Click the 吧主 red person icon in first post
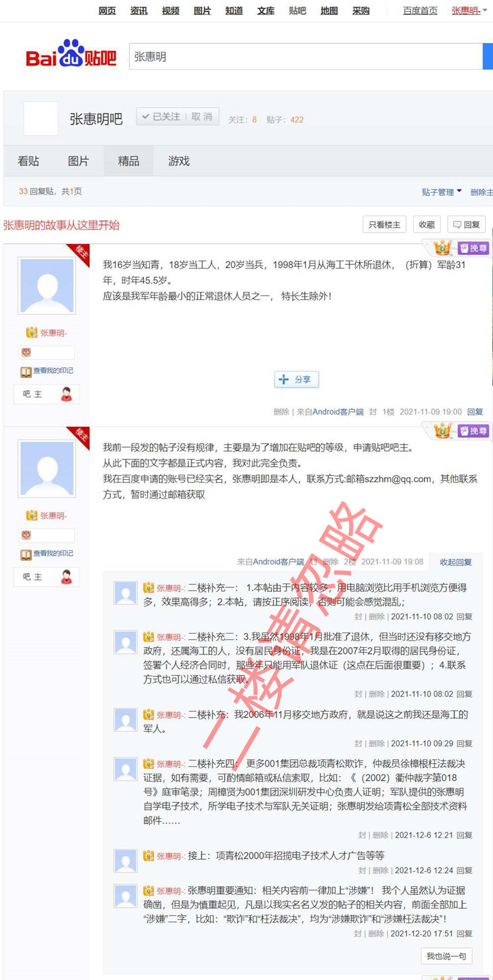The width and height of the screenshot is (493, 980). pos(66,394)
